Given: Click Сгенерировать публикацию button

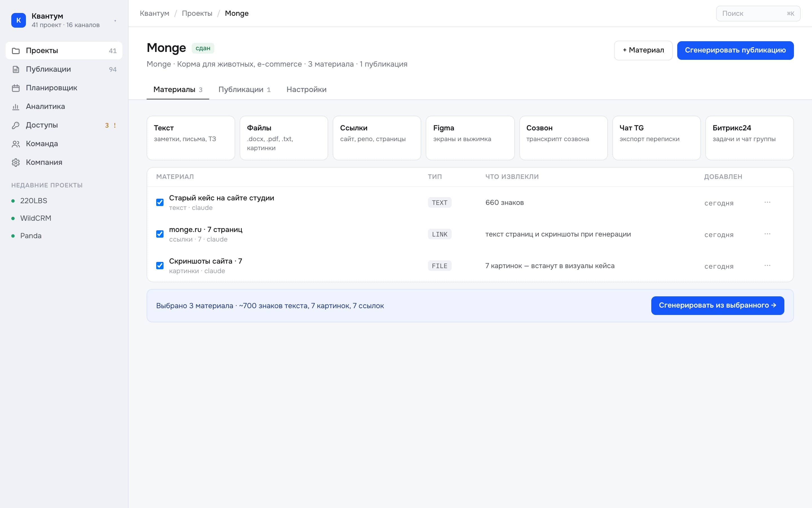Looking at the screenshot, I should coord(735,51).
